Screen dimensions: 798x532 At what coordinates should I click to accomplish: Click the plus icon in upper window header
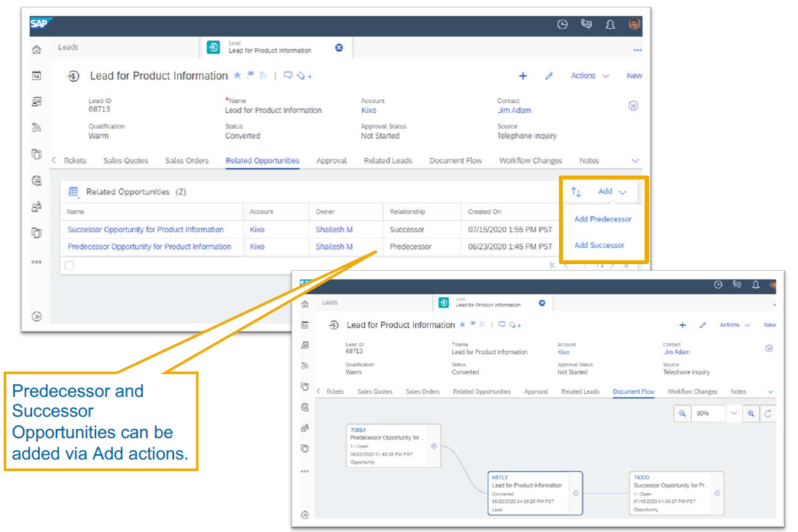pos(523,76)
